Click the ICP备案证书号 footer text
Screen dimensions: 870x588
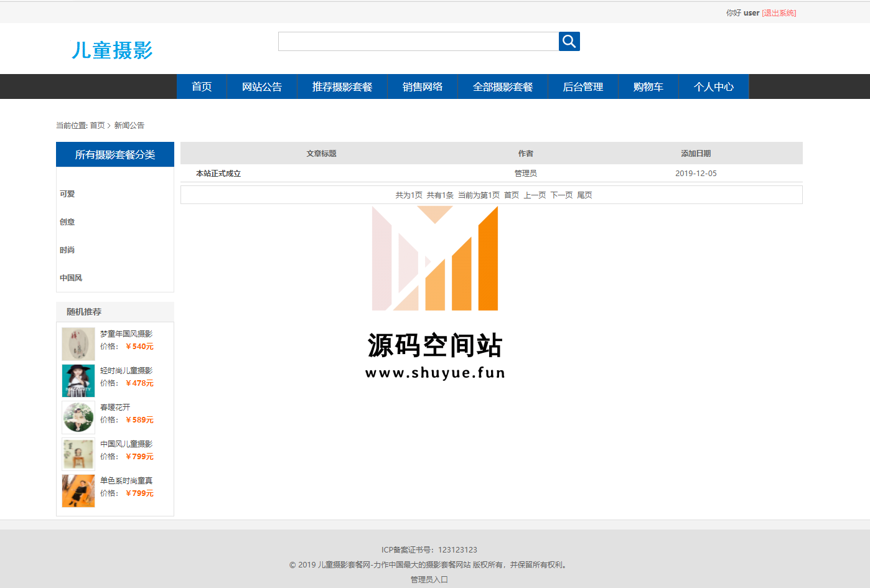[x=429, y=550]
